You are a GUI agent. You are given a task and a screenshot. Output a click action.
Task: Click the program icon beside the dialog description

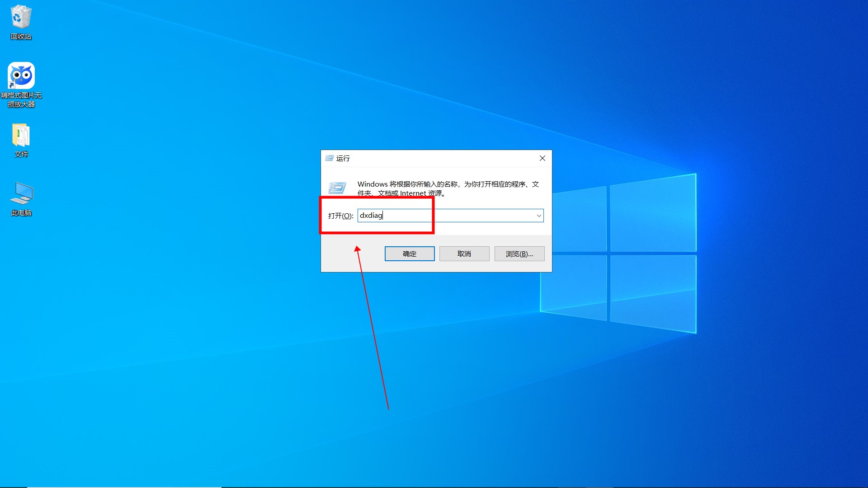[337, 188]
